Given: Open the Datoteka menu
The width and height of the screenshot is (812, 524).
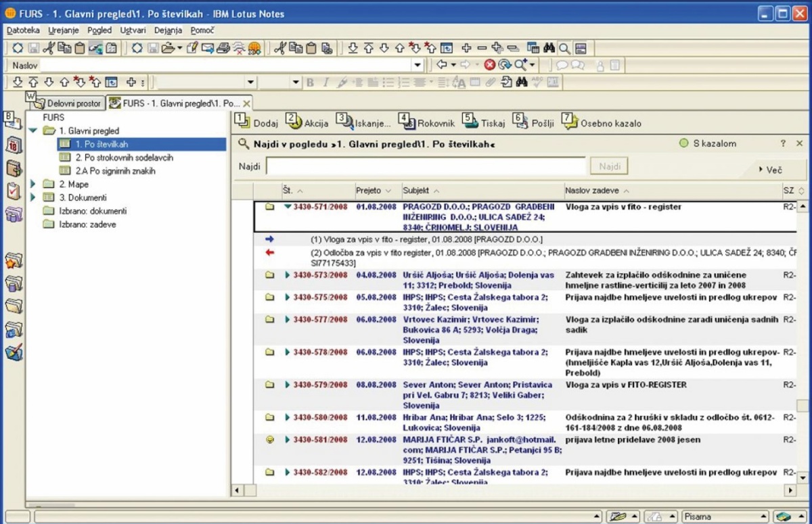Looking at the screenshot, I should (22, 30).
